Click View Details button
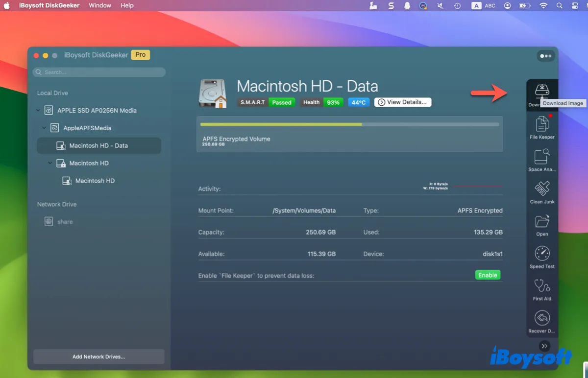The image size is (588, 378). [403, 102]
